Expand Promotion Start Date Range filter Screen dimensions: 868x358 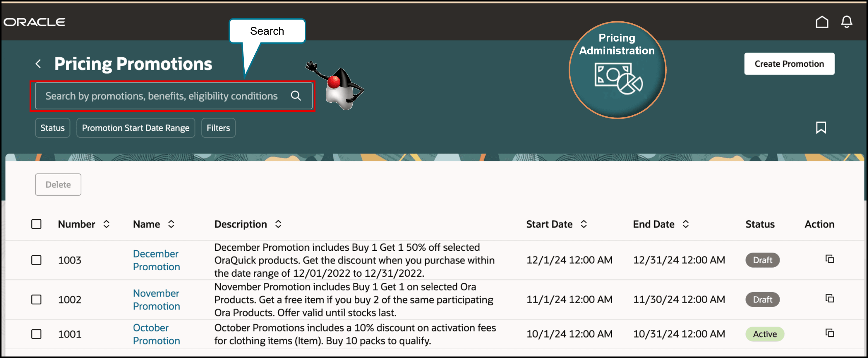pyautogui.click(x=135, y=128)
